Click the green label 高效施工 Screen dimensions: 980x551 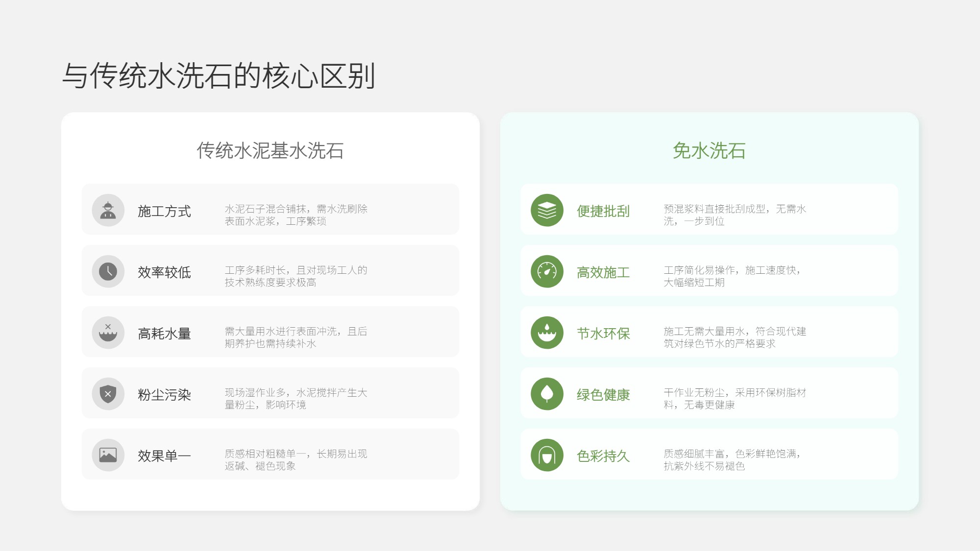[603, 272]
